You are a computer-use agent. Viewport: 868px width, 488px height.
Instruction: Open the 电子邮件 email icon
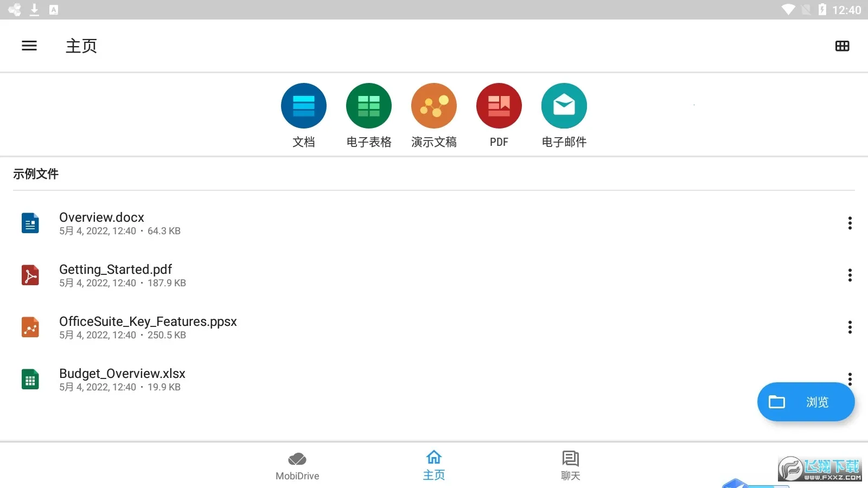click(x=564, y=106)
